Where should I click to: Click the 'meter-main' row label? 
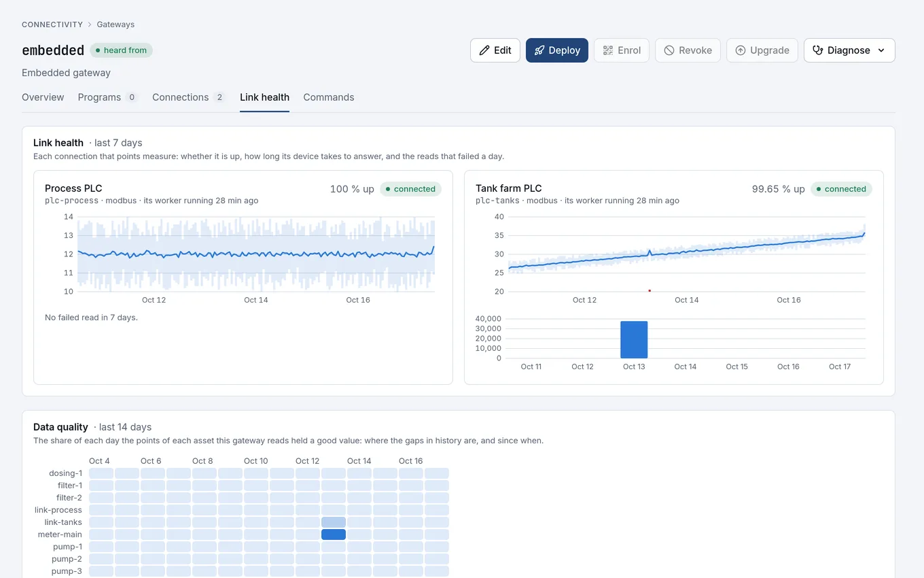click(x=60, y=534)
